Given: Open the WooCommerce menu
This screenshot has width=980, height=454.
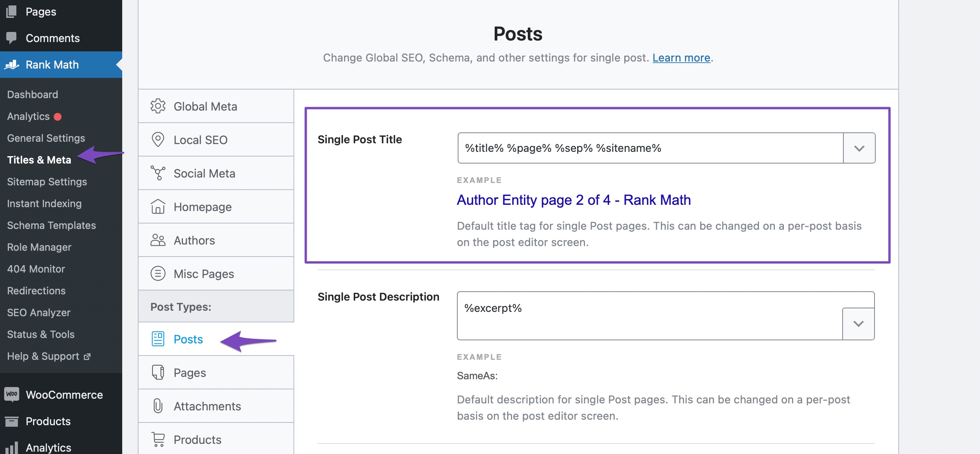Looking at the screenshot, I should [61, 394].
